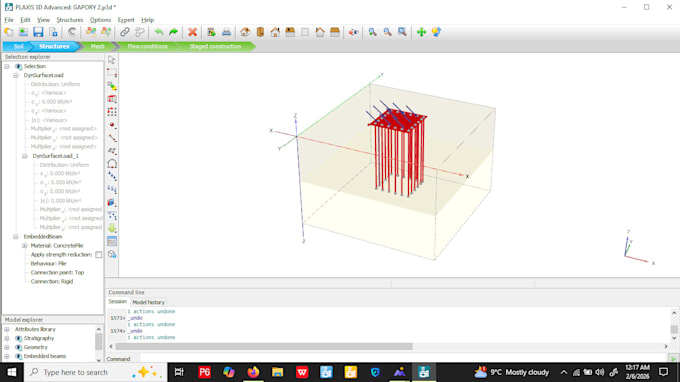Collapse the EmbeddedBeam node
Image resolution: width=680 pixels, height=382 pixels.
click(16, 237)
